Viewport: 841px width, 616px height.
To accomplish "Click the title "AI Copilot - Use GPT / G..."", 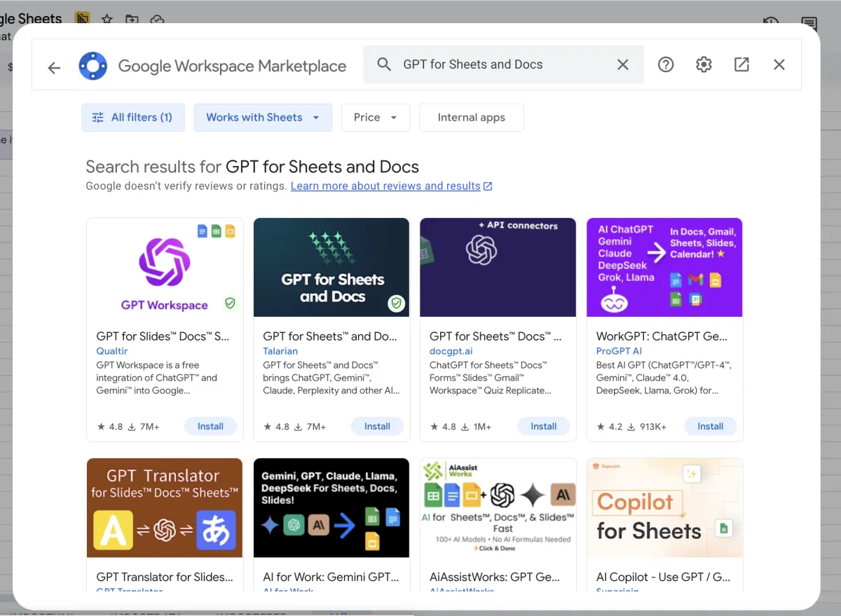I will (664, 577).
